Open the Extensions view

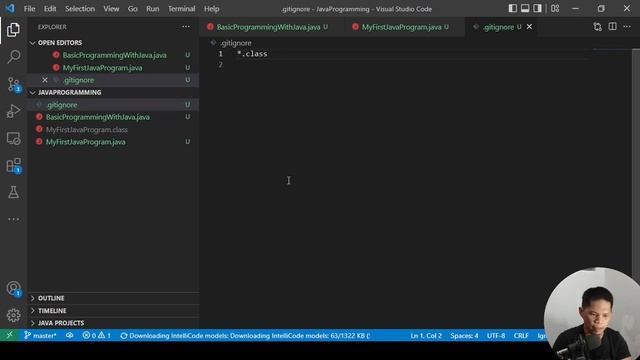(13, 165)
